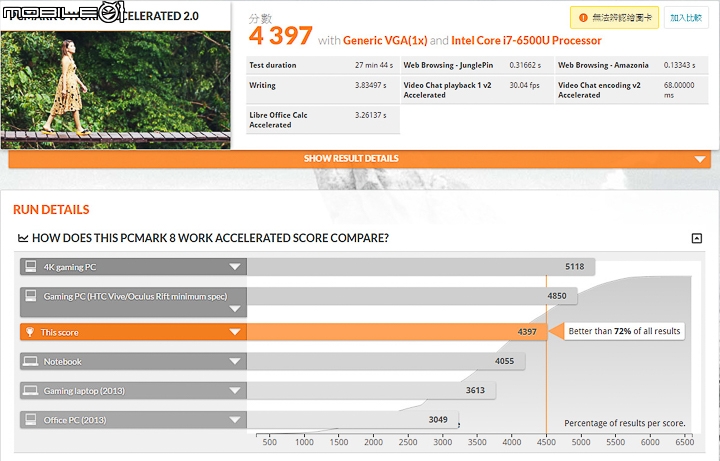The image size is (720, 461).
Task: Open the Intel Core i7-6500U Processor link
Action: point(526,40)
